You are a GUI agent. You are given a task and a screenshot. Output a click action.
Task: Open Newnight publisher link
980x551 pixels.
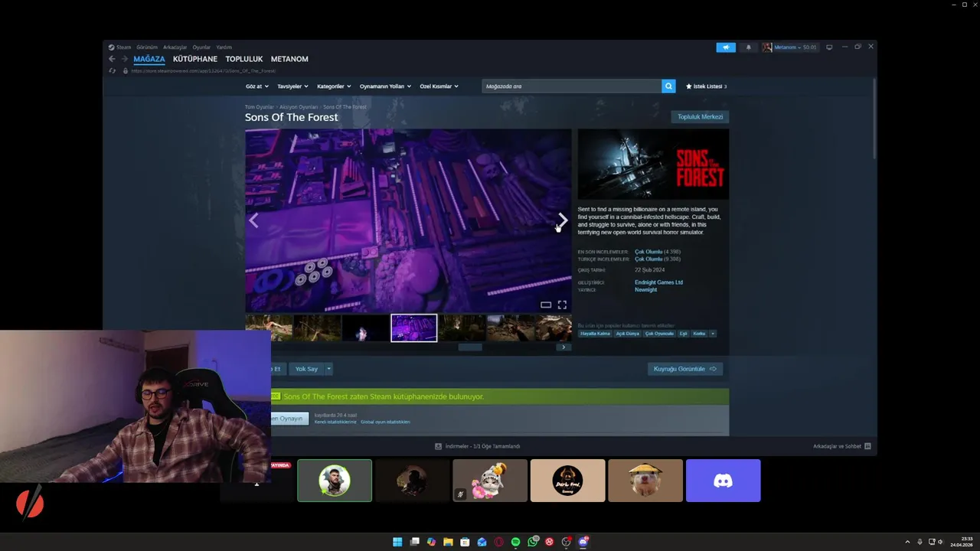click(x=645, y=290)
